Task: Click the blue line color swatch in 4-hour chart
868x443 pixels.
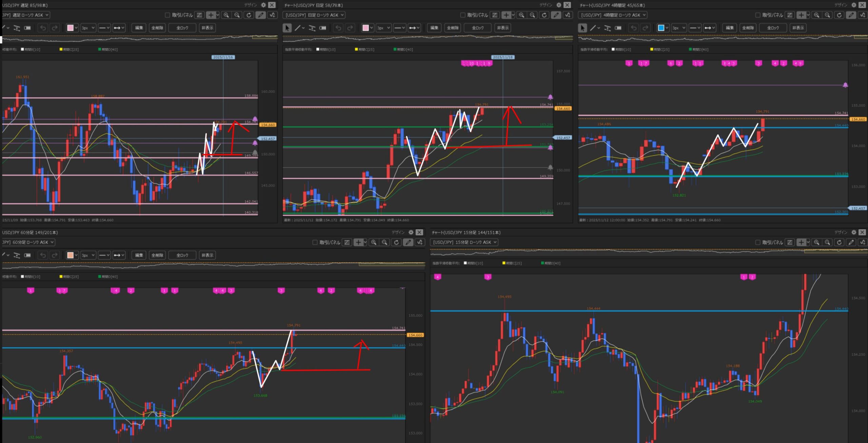Action: [x=660, y=28]
